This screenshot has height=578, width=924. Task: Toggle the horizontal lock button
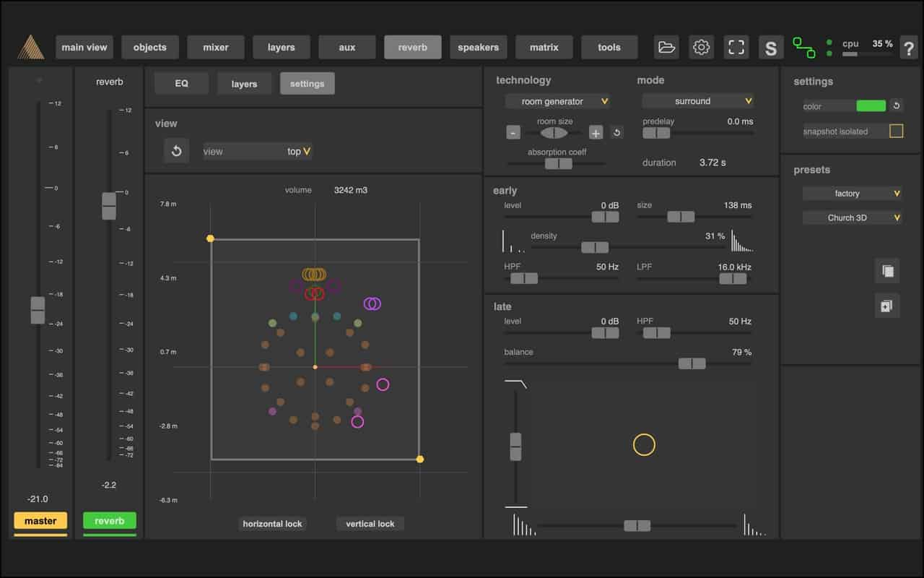[272, 524]
